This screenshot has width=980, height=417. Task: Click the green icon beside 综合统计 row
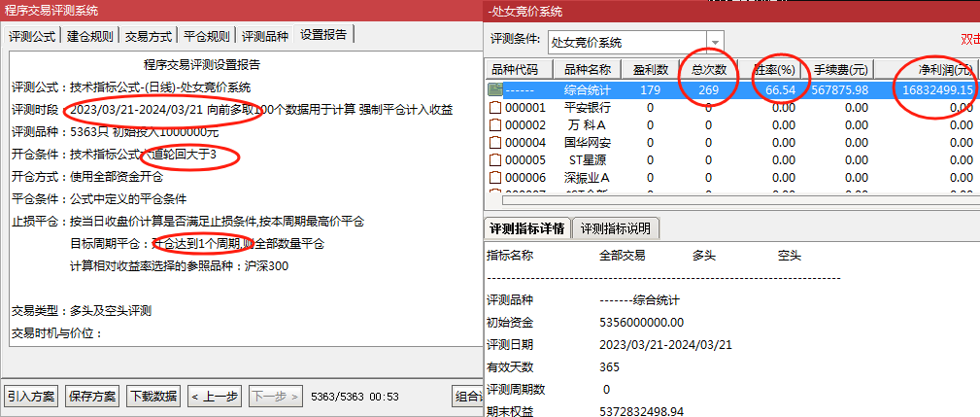click(495, 90)
